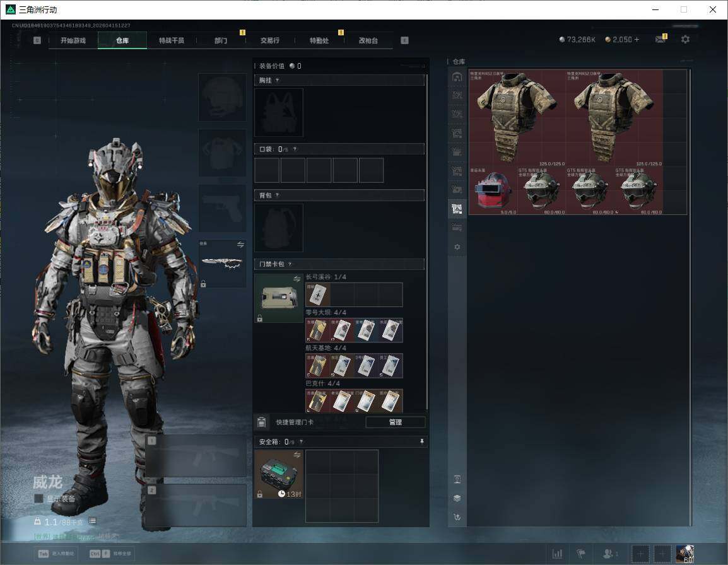Open statistics bar chart icon
Viewport: 728px width, 565px height.
[x=557, y=554]
